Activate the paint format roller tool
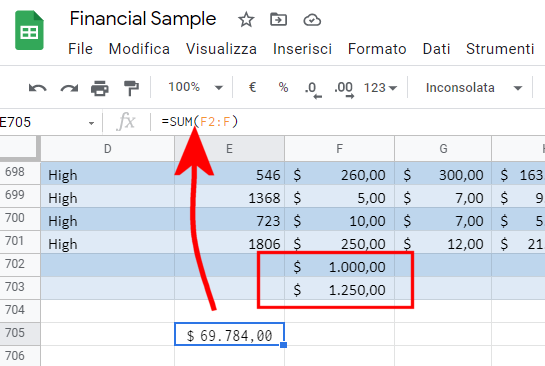The height and width of the screenshot is (366, 545). [131, 88]
